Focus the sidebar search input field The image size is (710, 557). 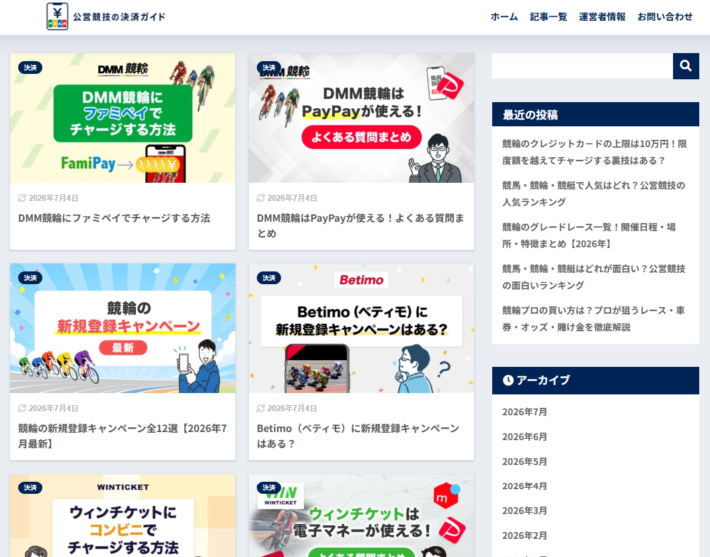(582, 66)
